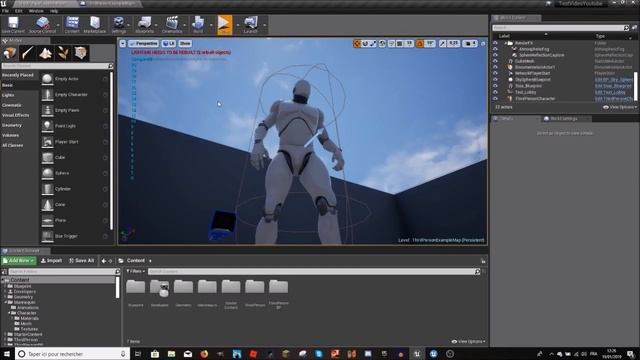The height and width of the screenshot is (360, 640).
Task: Click the Import button
Action: tap(51, 260)
